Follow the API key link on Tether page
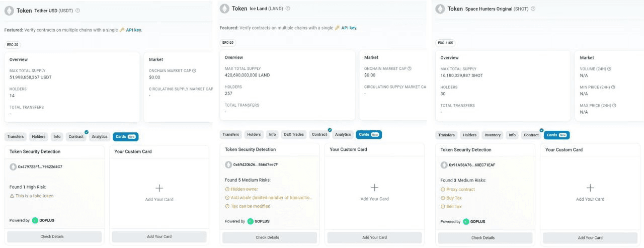The image size is (644, 248). 134,30
